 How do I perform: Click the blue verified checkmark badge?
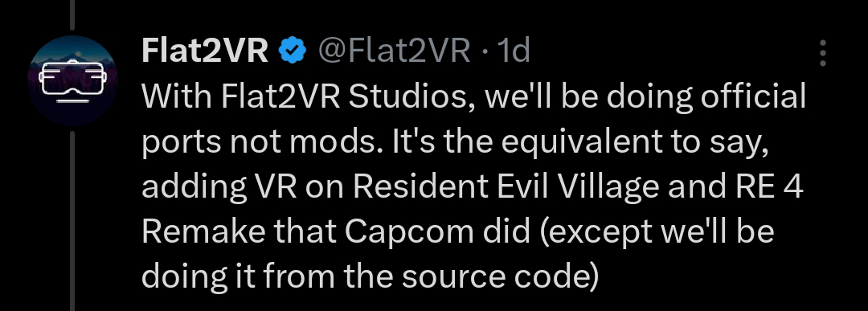coord(293,51)
